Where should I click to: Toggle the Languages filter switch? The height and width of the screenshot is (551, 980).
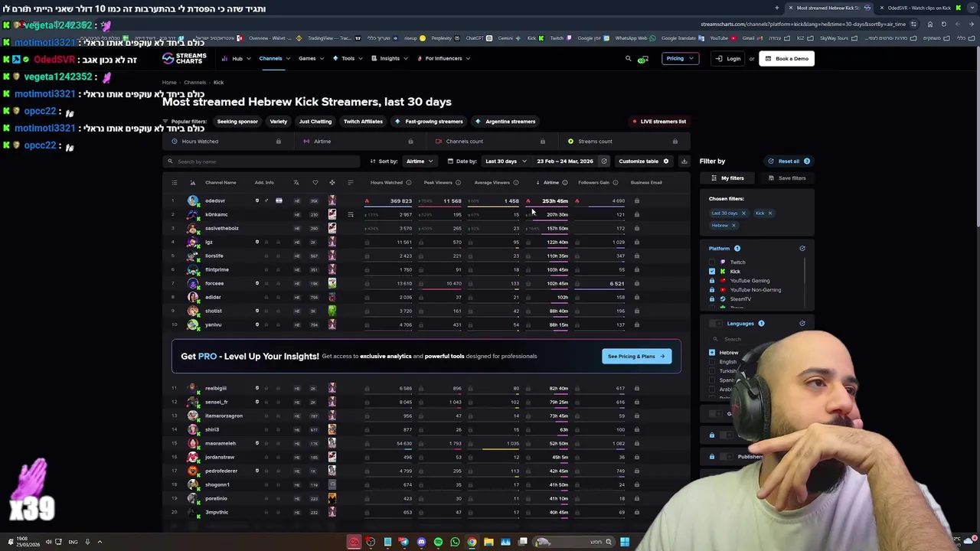point(716,324)
